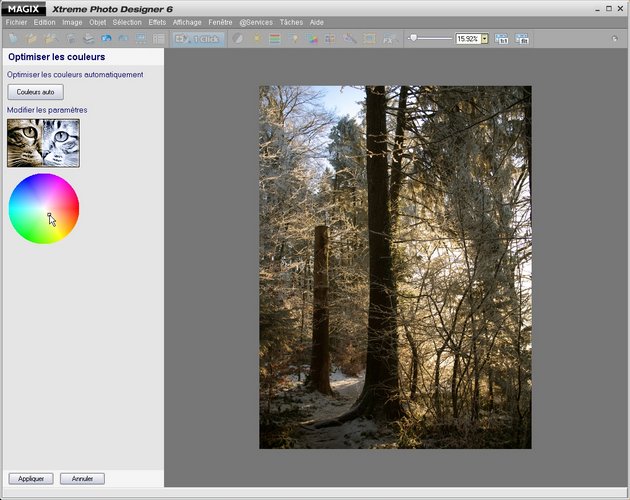The image size is (630, 500).
Task: Click the sun brightness icon in toolbar
Action: tap(256, 38)
